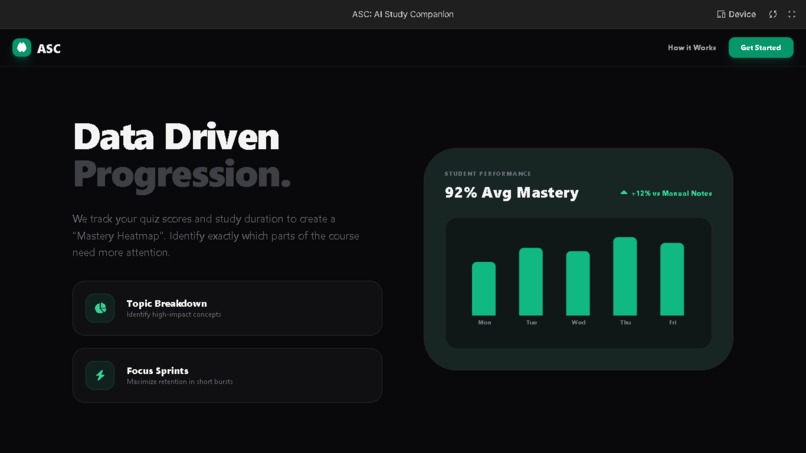Click the 'Data Driven' heading
The image size is (806, 453).
(176, 137)
